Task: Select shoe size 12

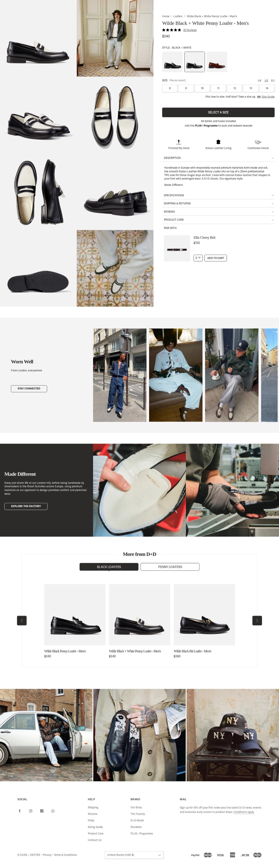Action: tap(235, 88)
